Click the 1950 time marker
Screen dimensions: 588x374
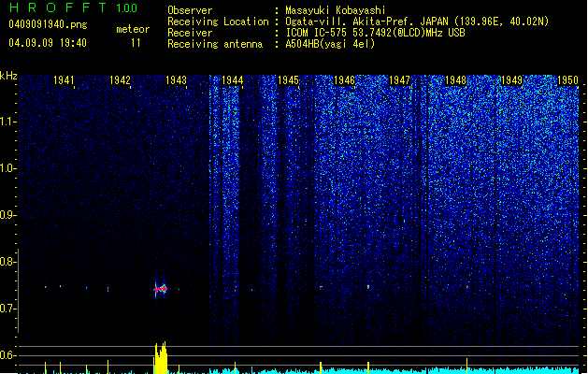[567, 80]
